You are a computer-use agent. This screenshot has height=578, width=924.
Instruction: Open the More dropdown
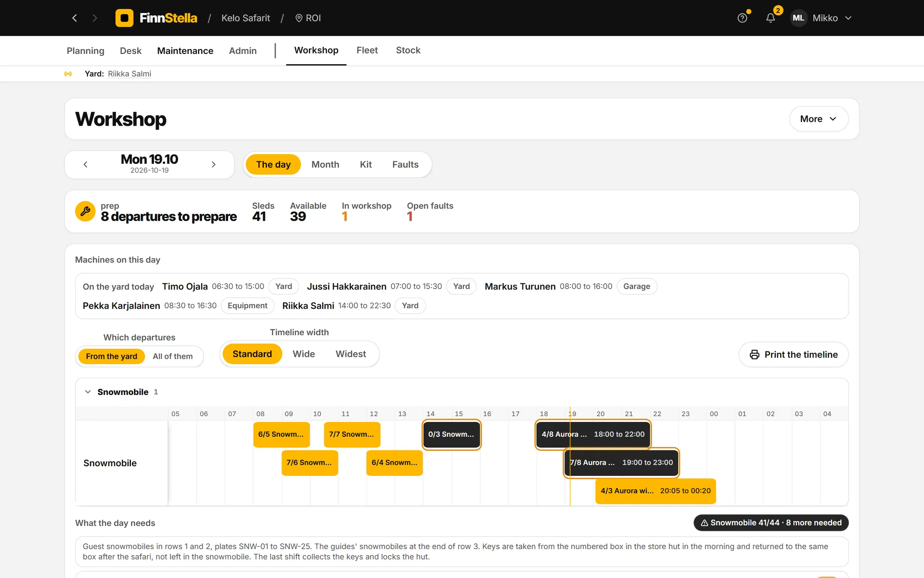(819, 119)
